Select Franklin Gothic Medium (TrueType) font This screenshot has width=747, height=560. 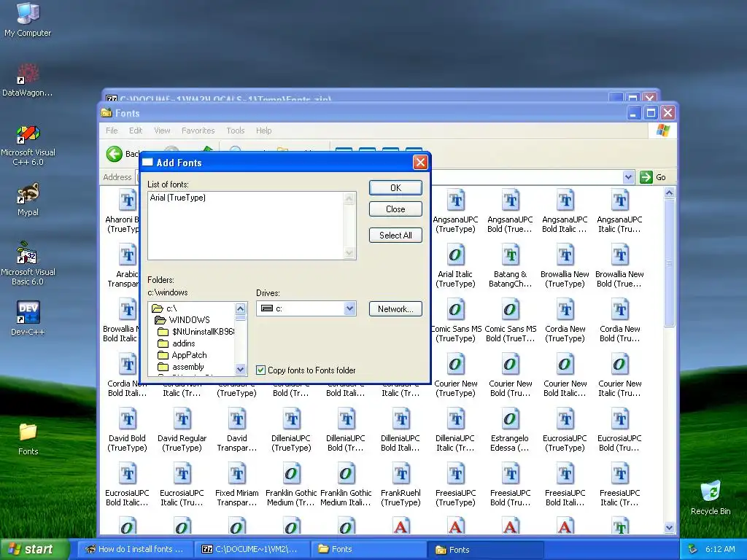click(x=291, y=484)
